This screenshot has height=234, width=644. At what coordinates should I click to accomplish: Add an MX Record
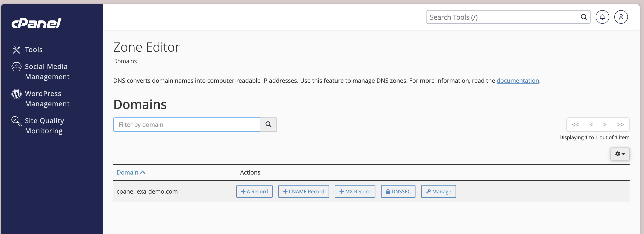click(355, 192)
